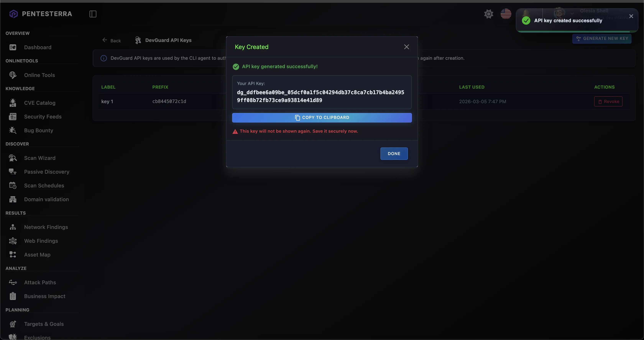Click the Targets & Goals icon
Viewport: 644px width, 340px height.
point(13,324)
